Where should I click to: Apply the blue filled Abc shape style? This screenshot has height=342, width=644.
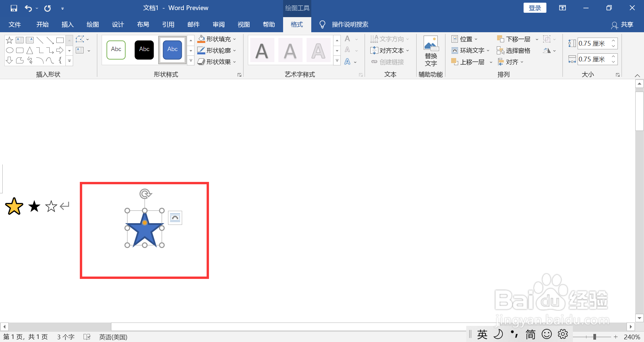172,50
